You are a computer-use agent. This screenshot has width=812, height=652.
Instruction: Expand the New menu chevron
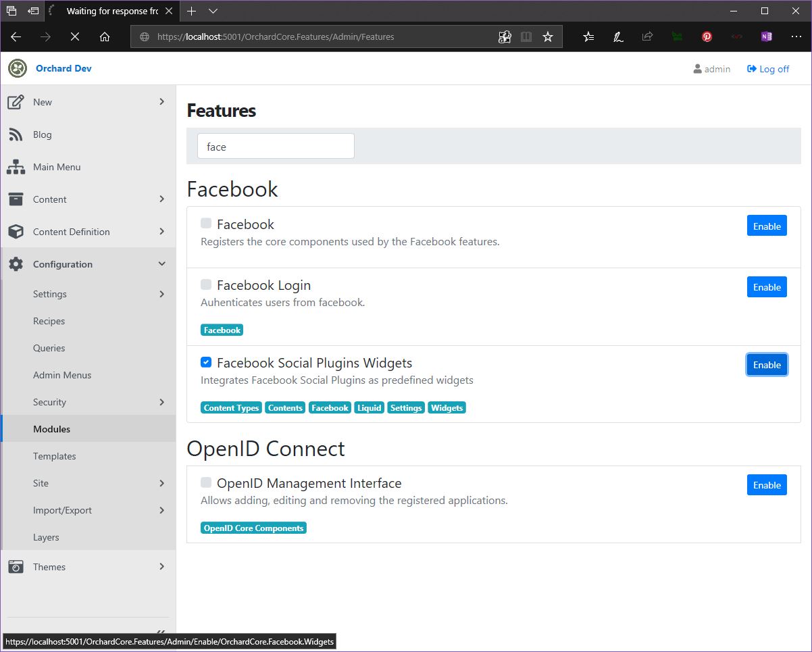point(161,101)
